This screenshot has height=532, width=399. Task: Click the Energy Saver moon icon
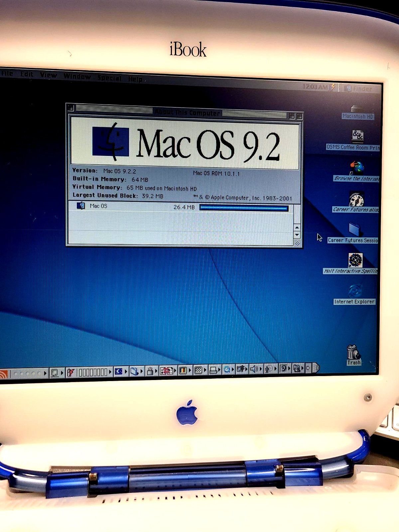click(x=118, y=371)
